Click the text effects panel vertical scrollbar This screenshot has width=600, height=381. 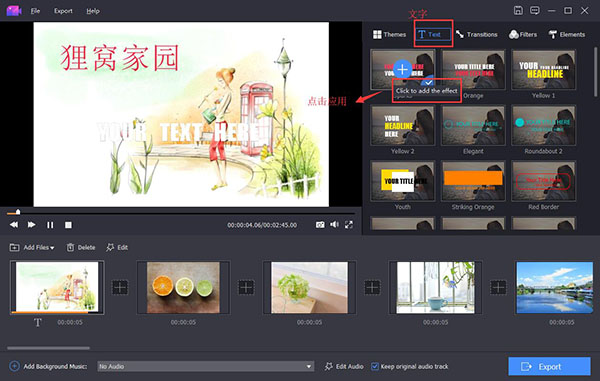(x=595, y=72)
